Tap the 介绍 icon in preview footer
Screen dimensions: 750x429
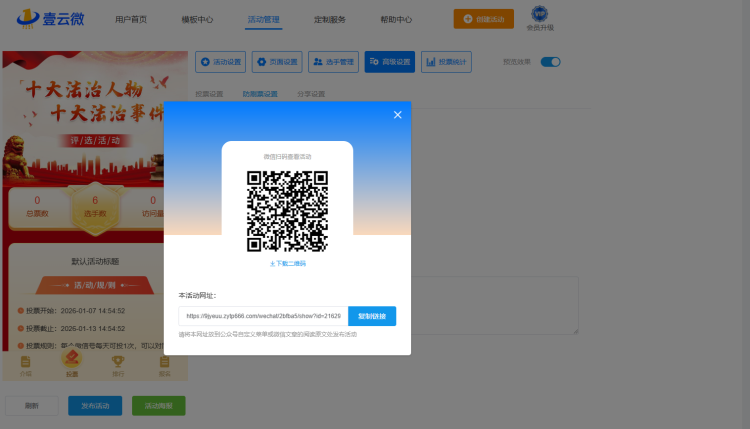(26, 364)
